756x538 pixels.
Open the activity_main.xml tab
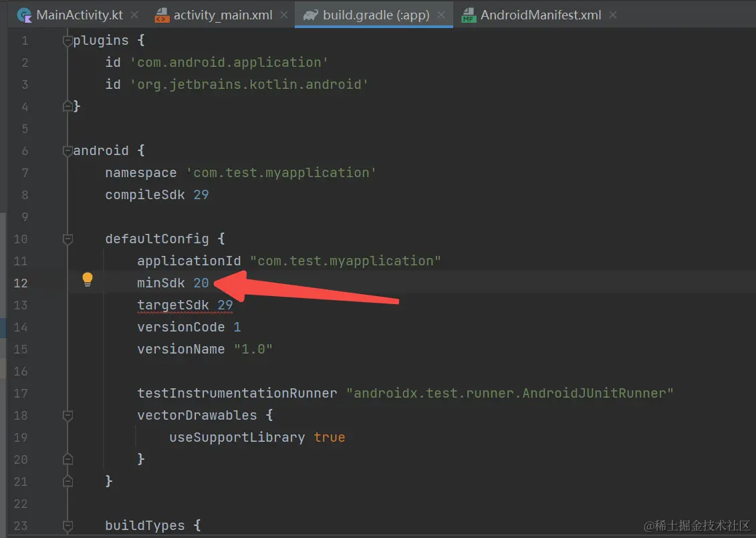point(223,15)
